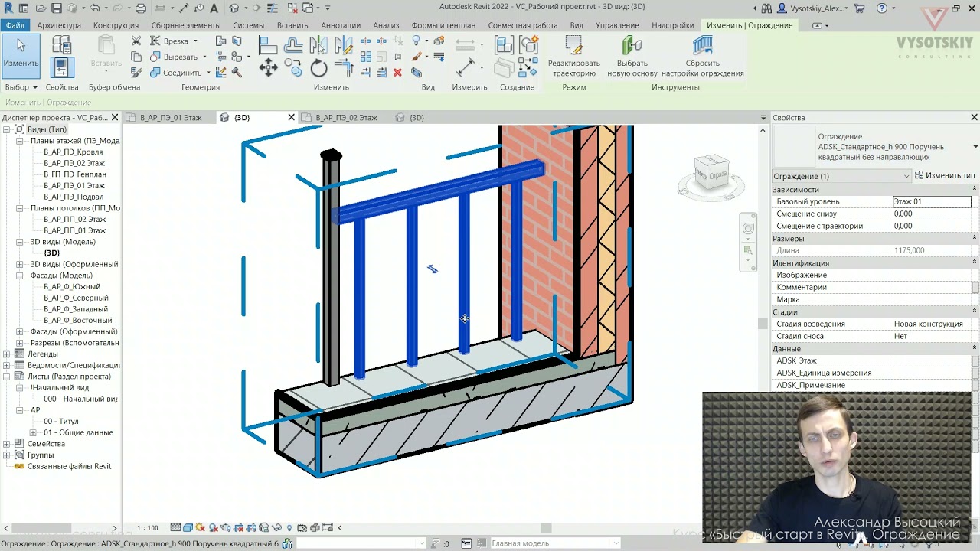
Task: Click the Изменить selection arrow tool
Action: pos(21,55)
